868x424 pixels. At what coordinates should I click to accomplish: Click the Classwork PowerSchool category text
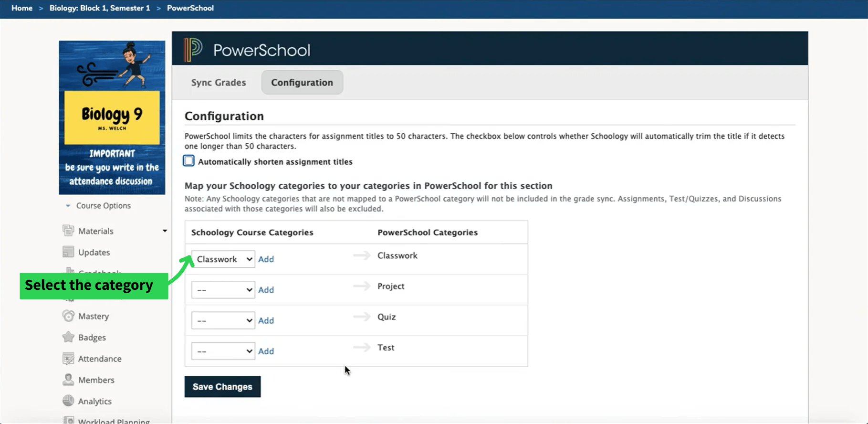click(x=397, y=255)
